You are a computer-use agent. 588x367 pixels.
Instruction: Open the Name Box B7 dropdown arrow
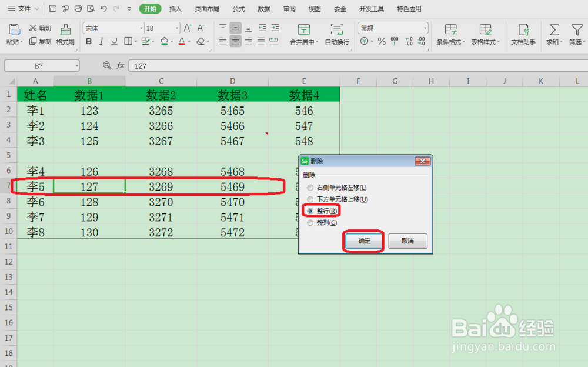click(x=76, y=66)
